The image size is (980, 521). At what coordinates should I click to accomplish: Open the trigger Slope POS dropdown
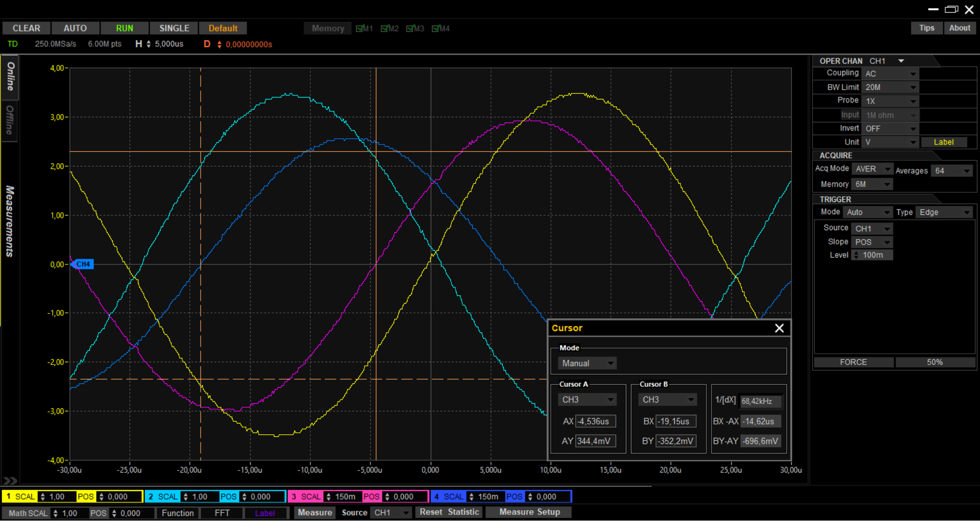pos(872,242)
